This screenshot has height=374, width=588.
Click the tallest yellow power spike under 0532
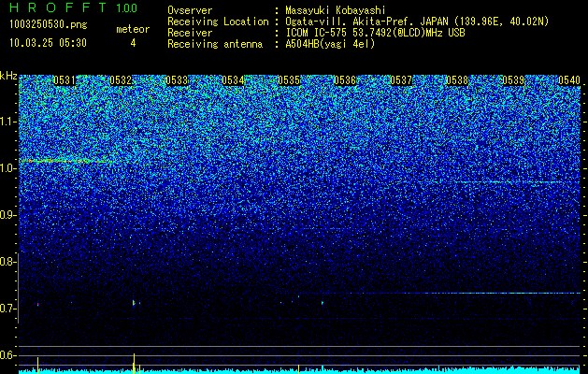click(134, 363)
